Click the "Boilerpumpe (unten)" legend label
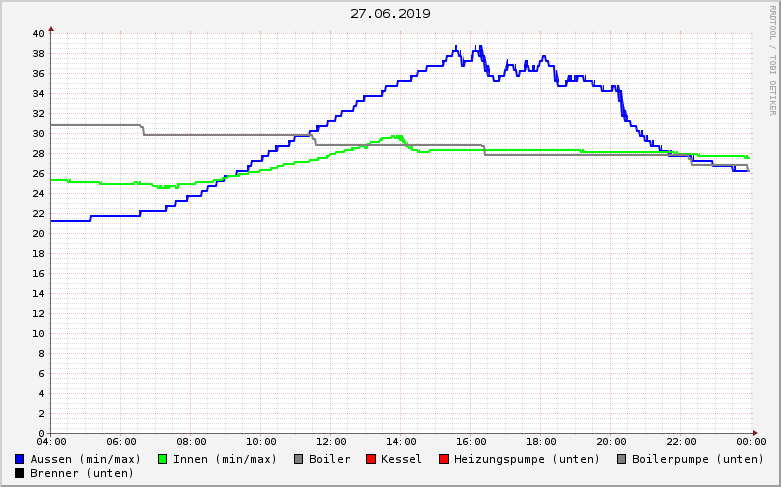 click(x=698, y=459)
